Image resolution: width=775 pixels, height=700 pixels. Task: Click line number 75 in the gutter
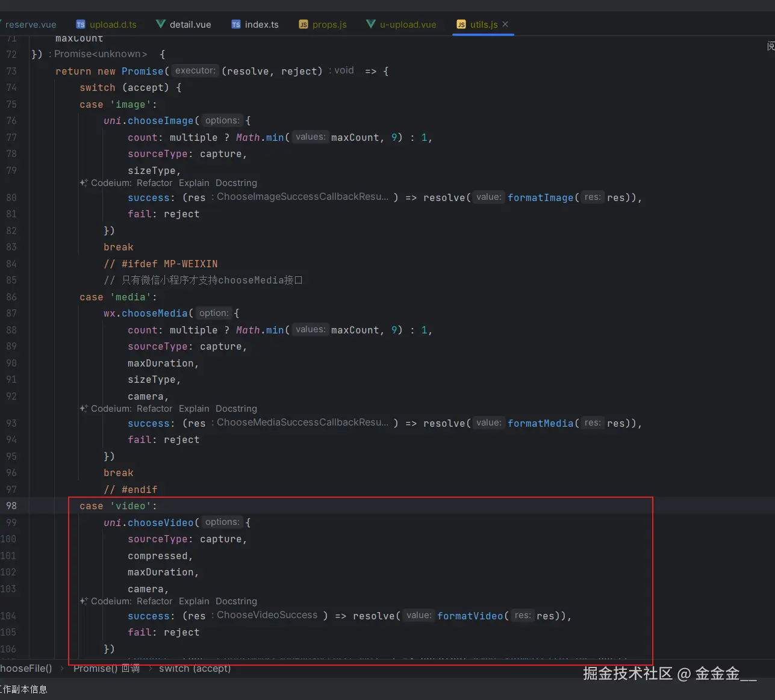tap(11, 104)
